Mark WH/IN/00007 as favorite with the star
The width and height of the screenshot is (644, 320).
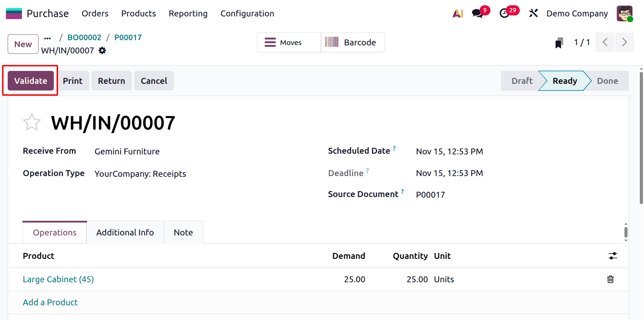pyautogui.click(x=31, y=122)
